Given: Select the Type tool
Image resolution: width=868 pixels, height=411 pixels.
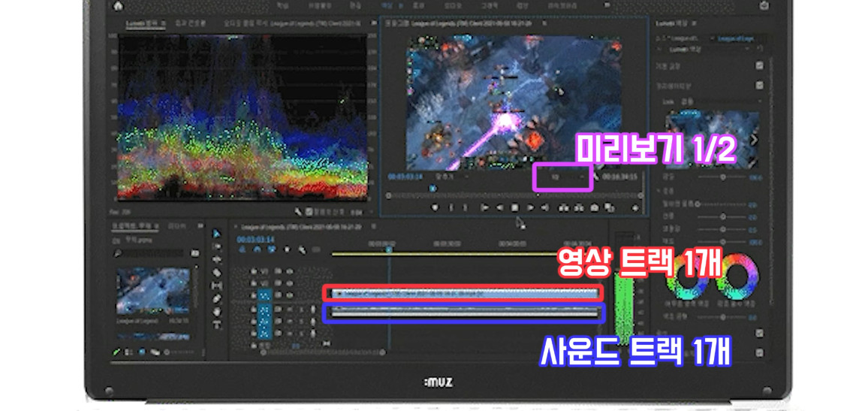Looking at the screenshot, I should 216,325.
